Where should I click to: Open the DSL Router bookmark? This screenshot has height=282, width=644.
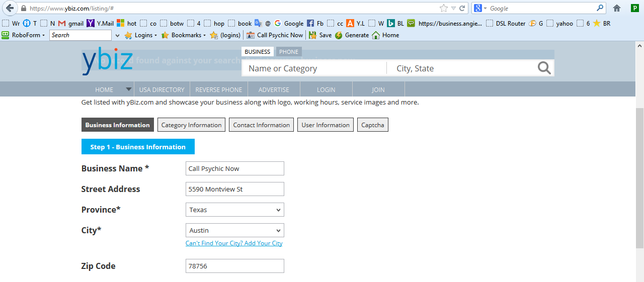click(505, 23)
